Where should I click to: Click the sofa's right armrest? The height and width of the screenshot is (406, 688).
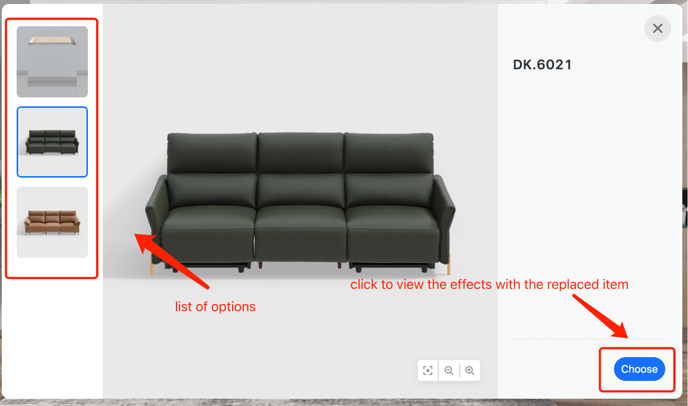[x=444, y=207]
